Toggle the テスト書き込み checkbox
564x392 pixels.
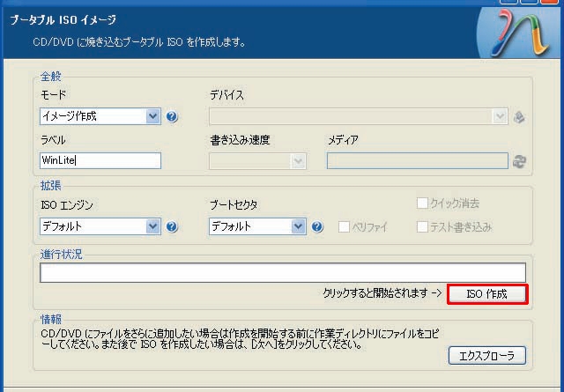pos(422,226)
